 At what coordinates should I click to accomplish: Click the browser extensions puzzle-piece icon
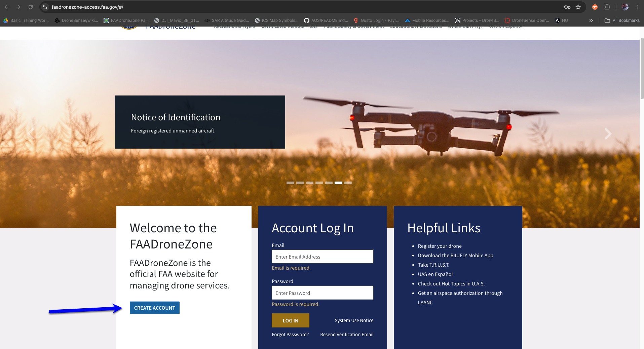coord(607,7)
